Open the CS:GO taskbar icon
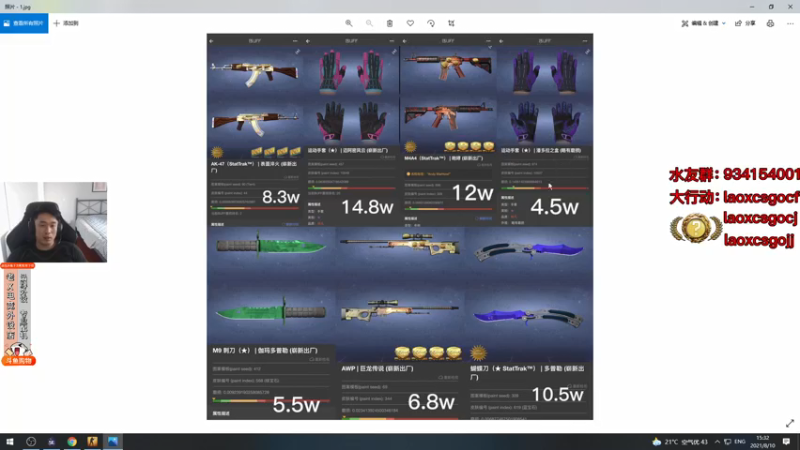 92,442
